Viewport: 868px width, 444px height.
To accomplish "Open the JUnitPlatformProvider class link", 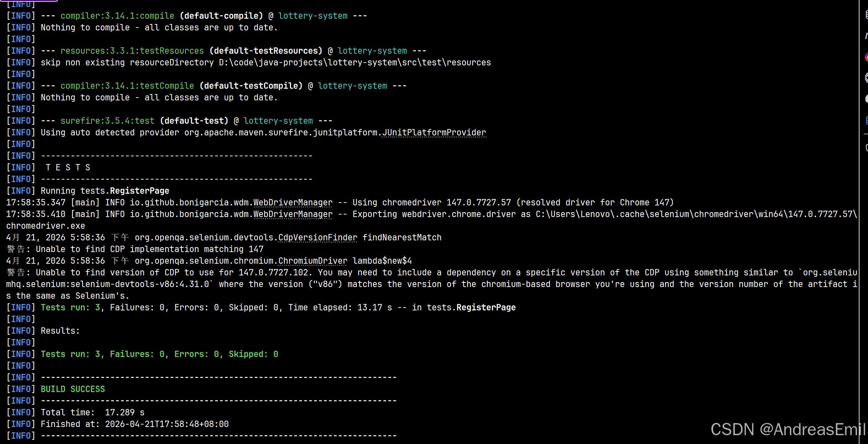I will tap(434, 133).
